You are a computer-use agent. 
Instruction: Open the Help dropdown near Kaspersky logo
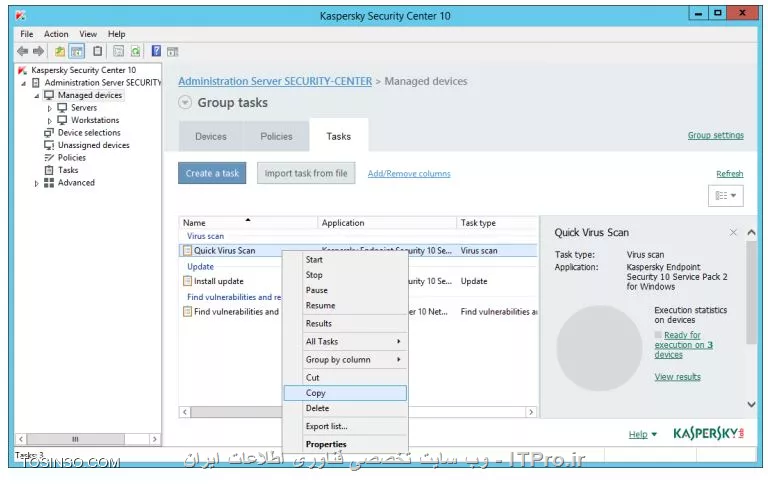[x=643, y=435]
